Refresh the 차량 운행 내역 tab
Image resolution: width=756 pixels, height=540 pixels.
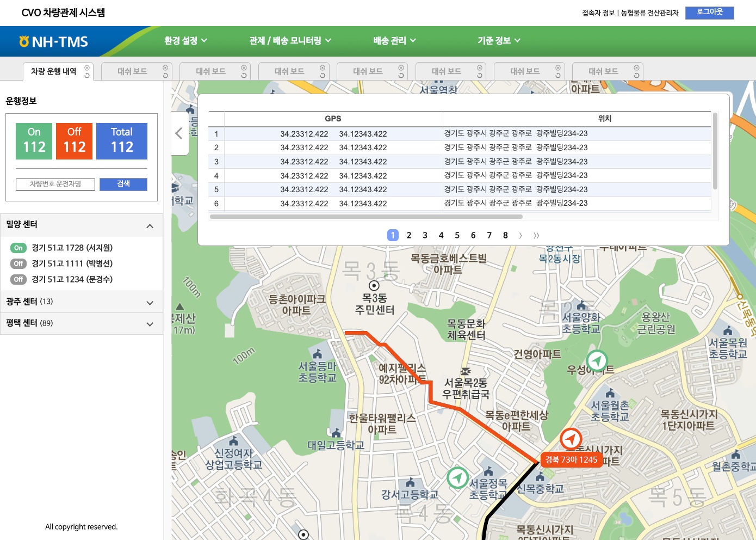tap(87, 76)
